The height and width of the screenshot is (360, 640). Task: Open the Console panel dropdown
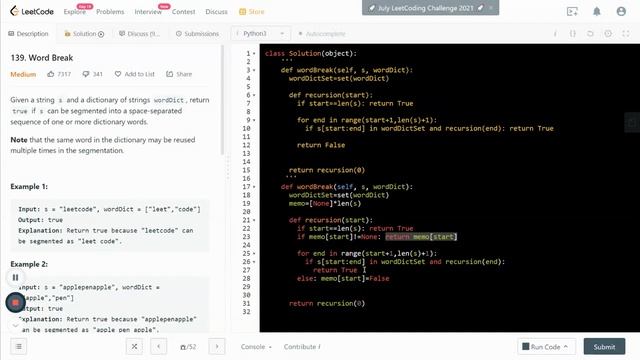point(256,347)
